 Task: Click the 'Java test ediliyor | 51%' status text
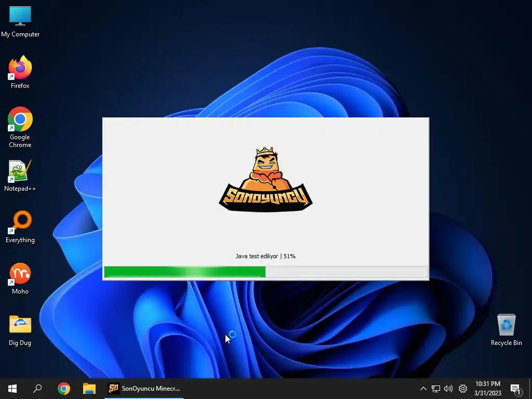[265, 256]
